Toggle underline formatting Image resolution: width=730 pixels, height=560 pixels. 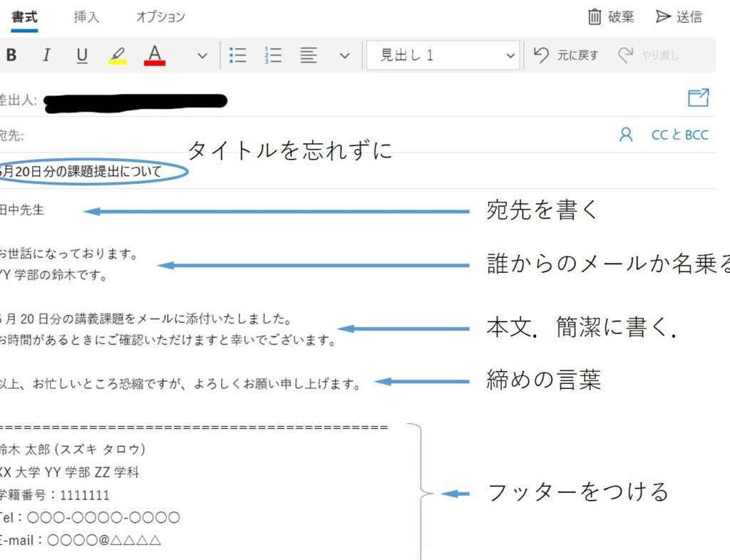coord(82,56)
